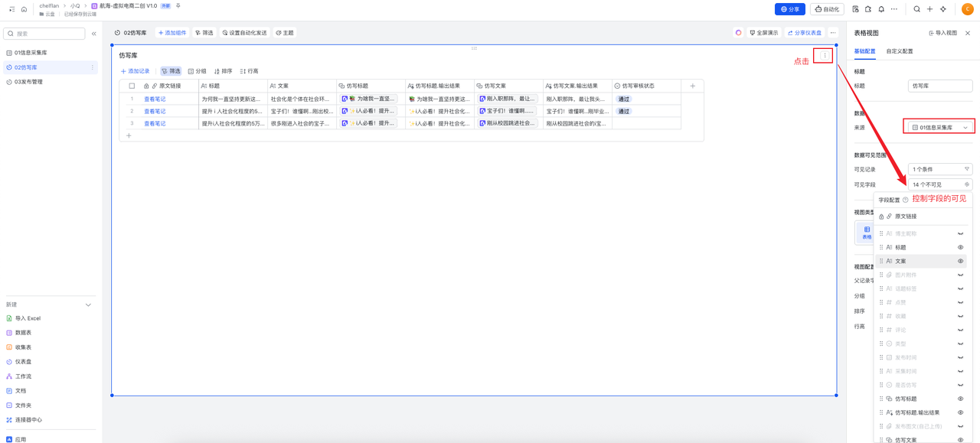Collapse the 新建 section chevron

[88, 305]
